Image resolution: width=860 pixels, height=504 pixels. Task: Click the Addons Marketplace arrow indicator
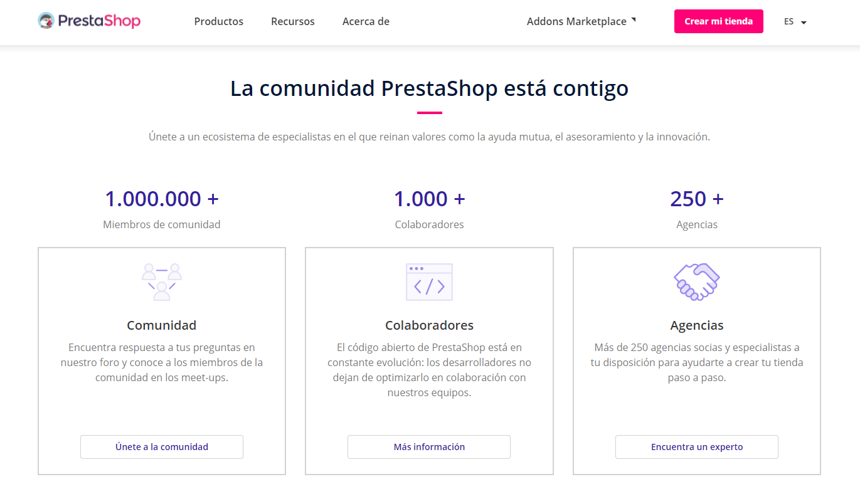coord(634,19)
